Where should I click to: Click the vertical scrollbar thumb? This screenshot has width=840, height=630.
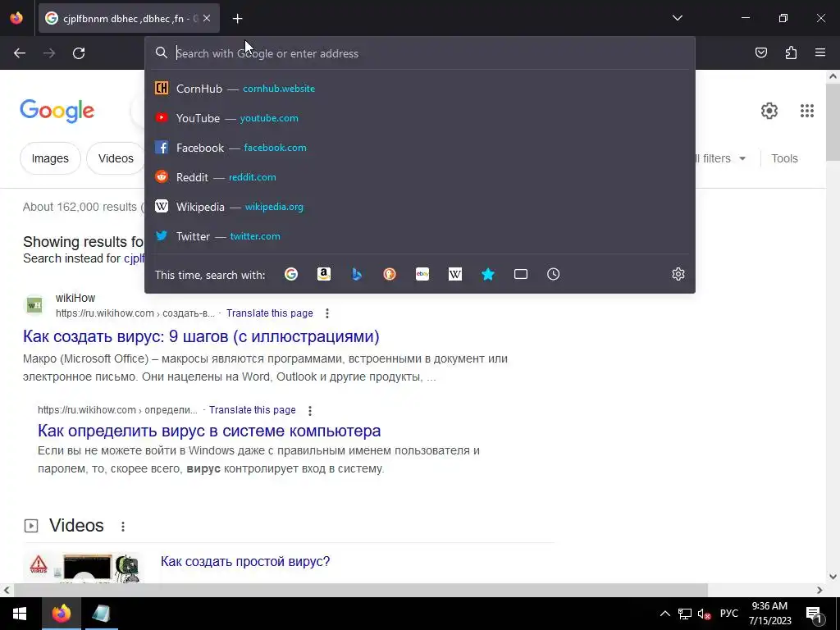point(833,123)
